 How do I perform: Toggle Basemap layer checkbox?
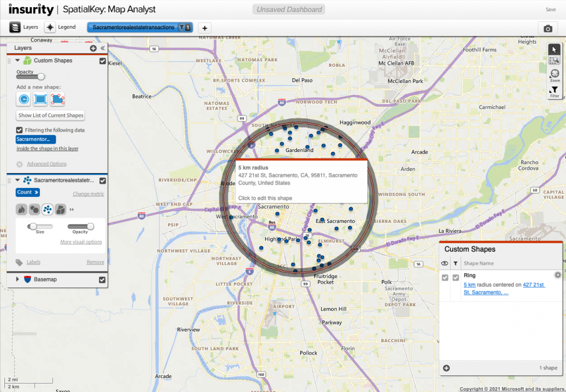click(x=102, y=280)
